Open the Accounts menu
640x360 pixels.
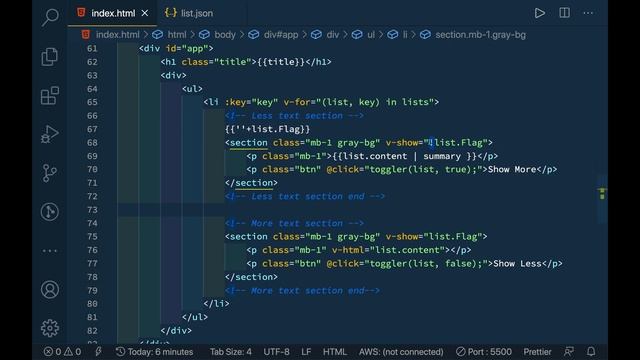(50, 289)
